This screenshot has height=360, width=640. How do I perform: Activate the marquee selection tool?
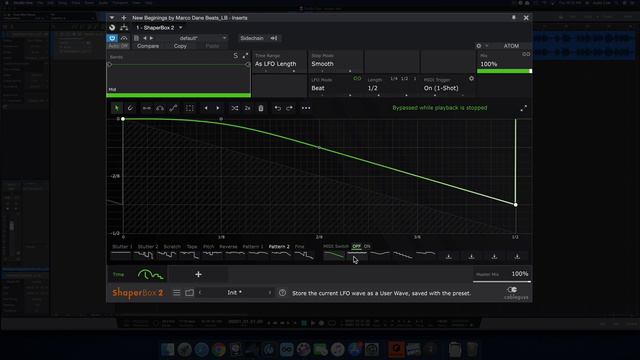click(189, 108)
